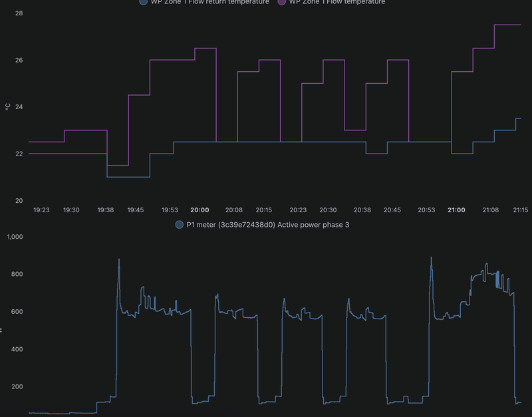
Task: Click the 'P1 meter Active power phase 3' legend text
Action: click(x=268, y=225)
